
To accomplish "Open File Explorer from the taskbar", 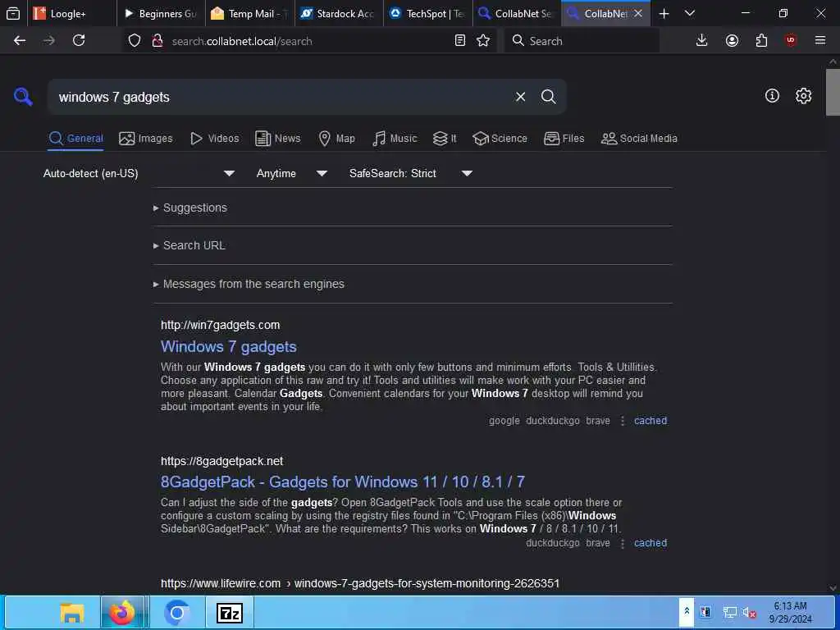I will pos(72,612).
